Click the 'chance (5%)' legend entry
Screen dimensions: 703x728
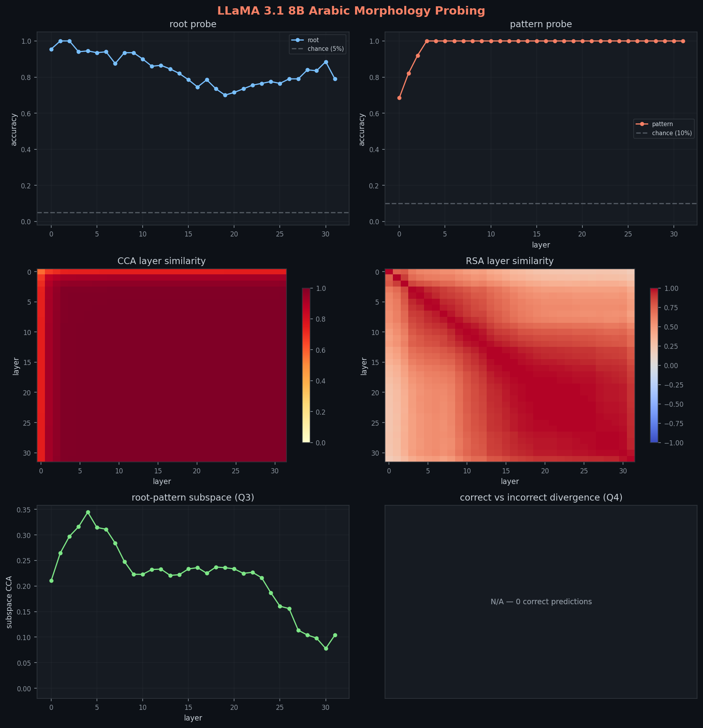tap(318, 49)
